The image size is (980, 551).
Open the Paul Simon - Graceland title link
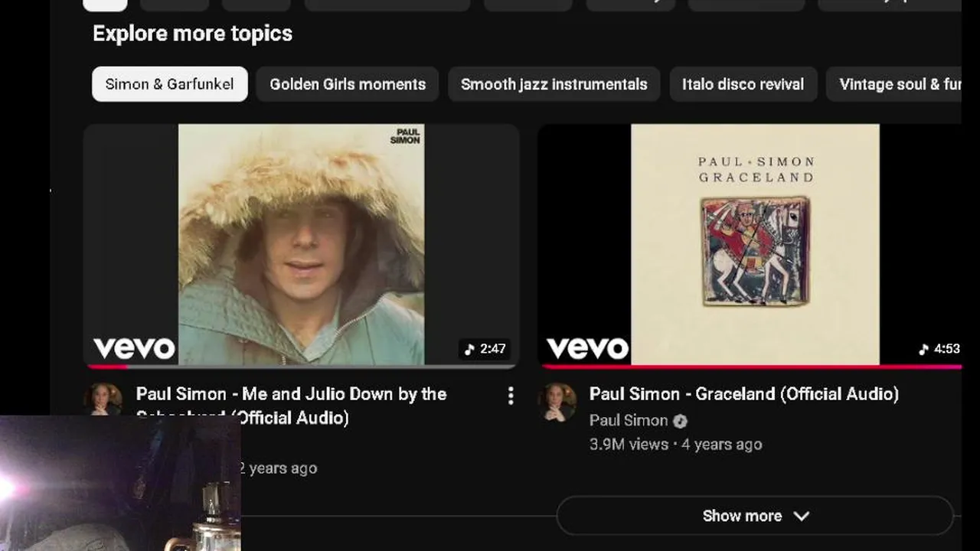[743, 394]
